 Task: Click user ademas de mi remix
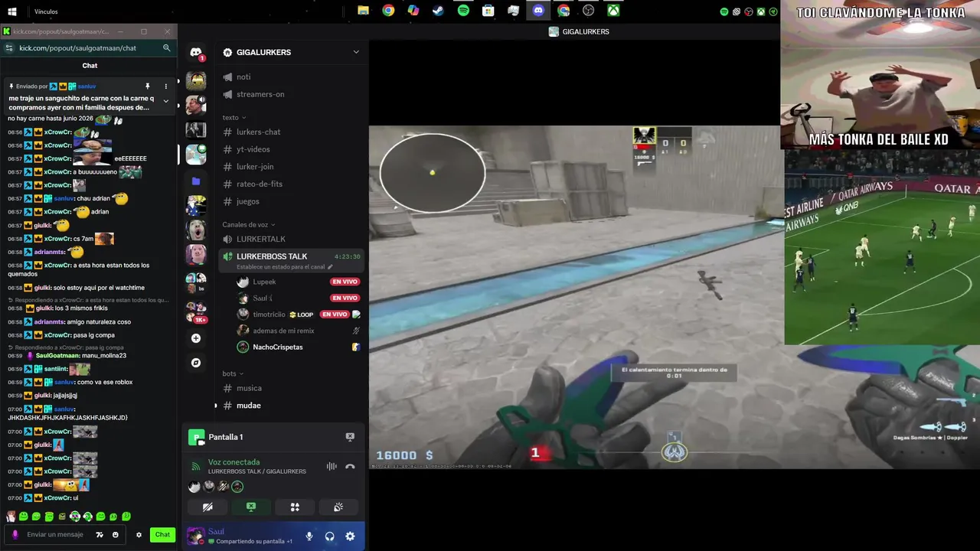283,331
